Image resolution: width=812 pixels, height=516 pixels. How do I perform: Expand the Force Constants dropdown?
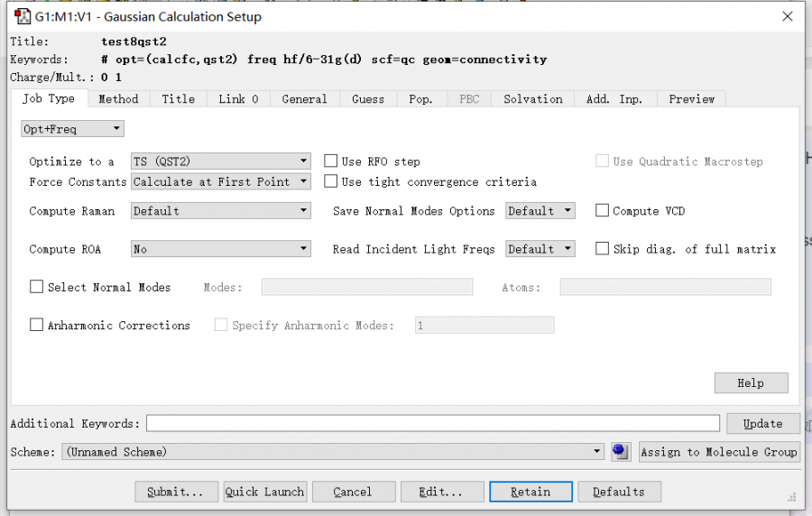(x=221, y=181)
